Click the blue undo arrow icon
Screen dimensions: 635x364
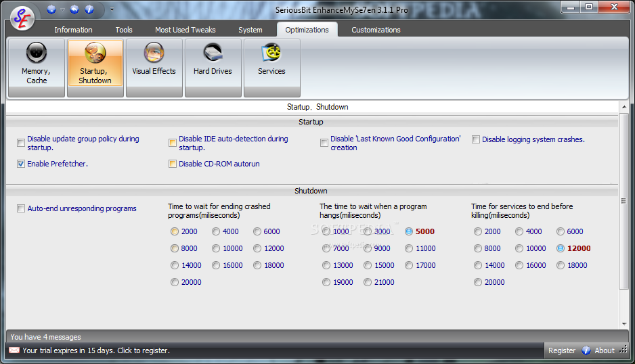(x=74, y=9)
